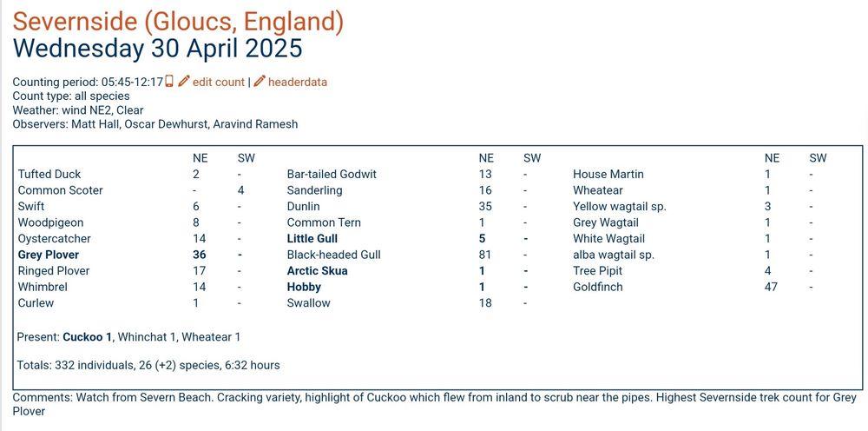Screen dimensions: 868x431
Task: Click the Black-headed Gull count of 81
Action: 485,255
